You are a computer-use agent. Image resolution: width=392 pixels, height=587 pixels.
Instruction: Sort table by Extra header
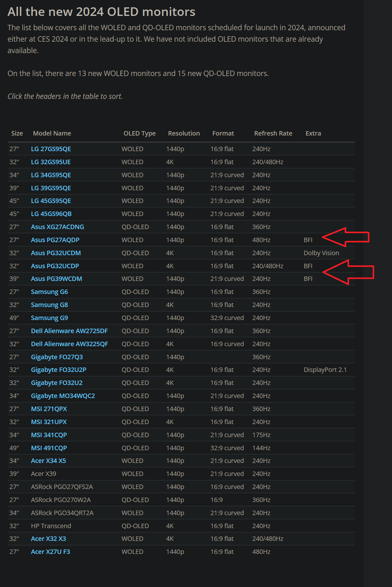coord(313,133)
